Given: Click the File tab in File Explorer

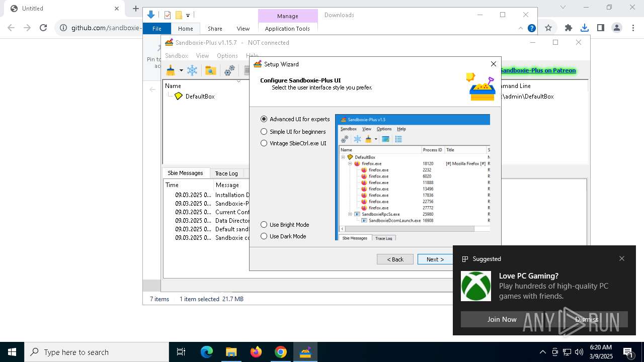Looking at the screenshot, I should coord(157,29).
